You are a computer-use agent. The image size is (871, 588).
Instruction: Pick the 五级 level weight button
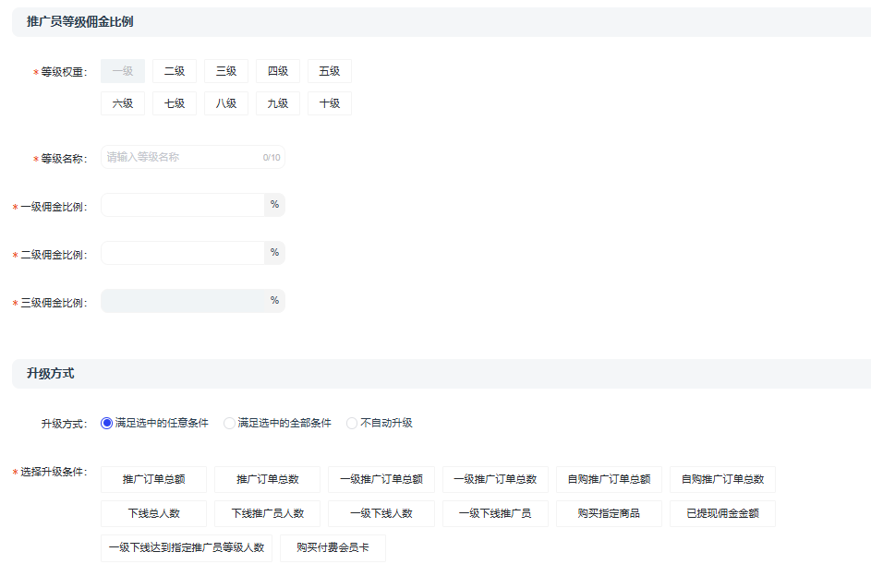click(330, 71)
